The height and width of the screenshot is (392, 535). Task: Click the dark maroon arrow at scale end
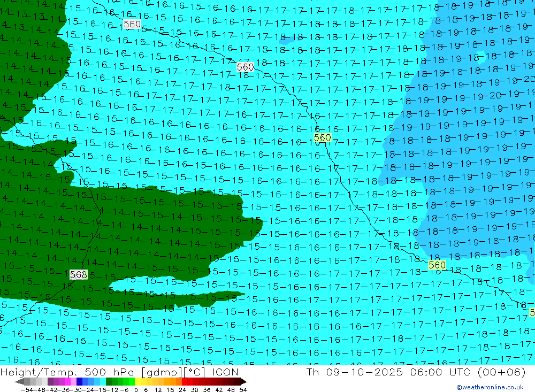pyautogui.click(x=242, y=381)
